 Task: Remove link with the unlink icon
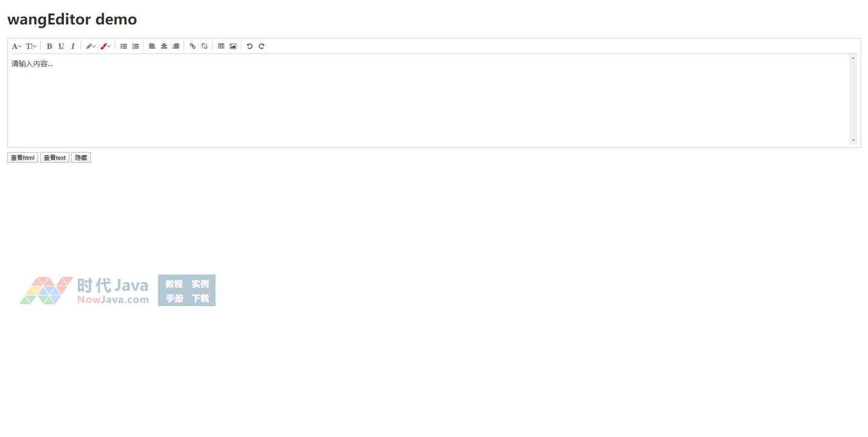tap(204, 46)
